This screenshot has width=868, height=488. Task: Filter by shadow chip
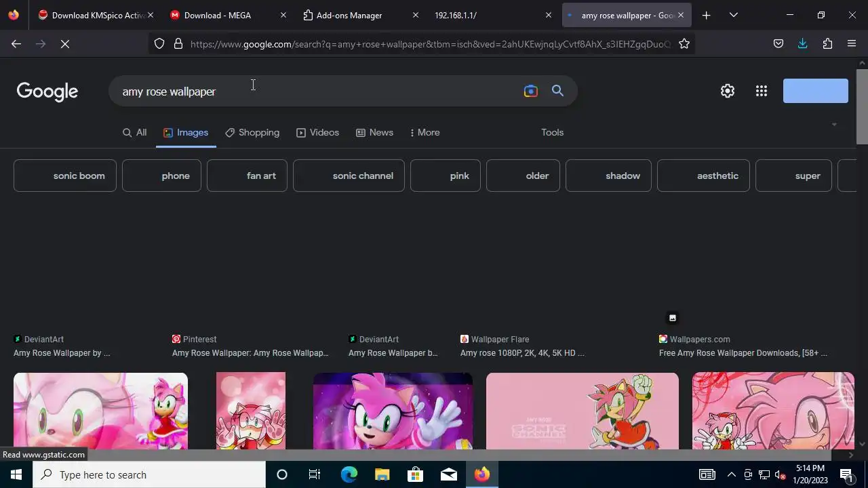pyautogui.click(x=608, y=176)
